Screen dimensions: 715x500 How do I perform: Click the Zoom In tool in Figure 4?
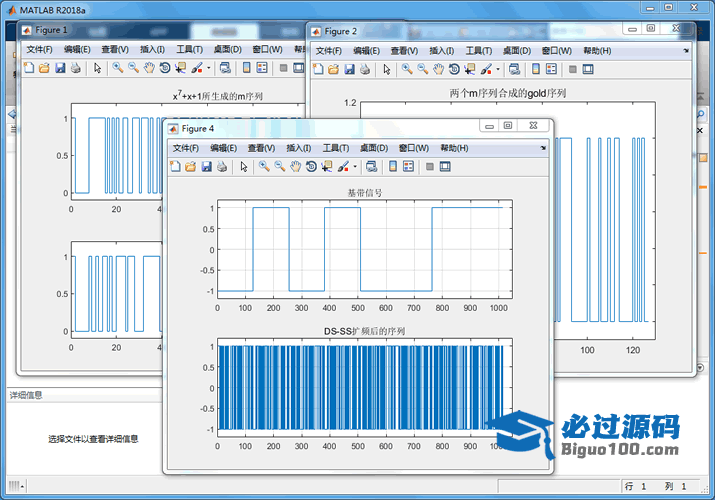[264, 167]
